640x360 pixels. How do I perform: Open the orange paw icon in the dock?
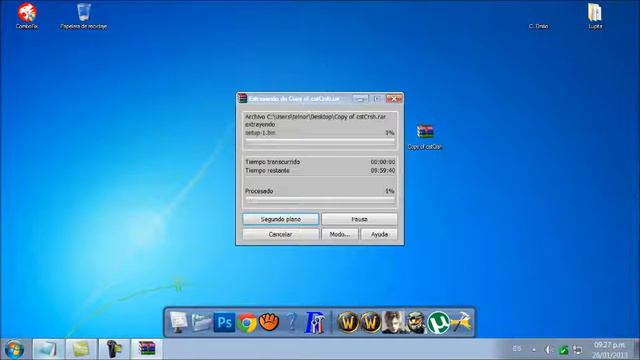269,322
